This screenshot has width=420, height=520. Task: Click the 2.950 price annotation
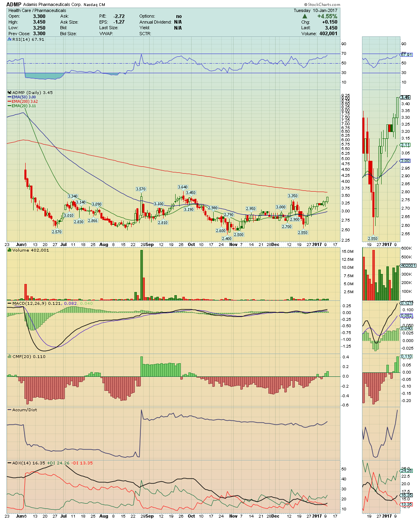tap(251, 209)
